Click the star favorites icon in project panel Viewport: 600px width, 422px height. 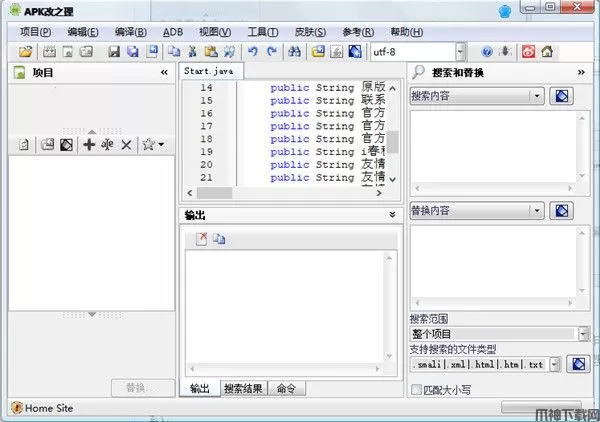click(148, 145)
